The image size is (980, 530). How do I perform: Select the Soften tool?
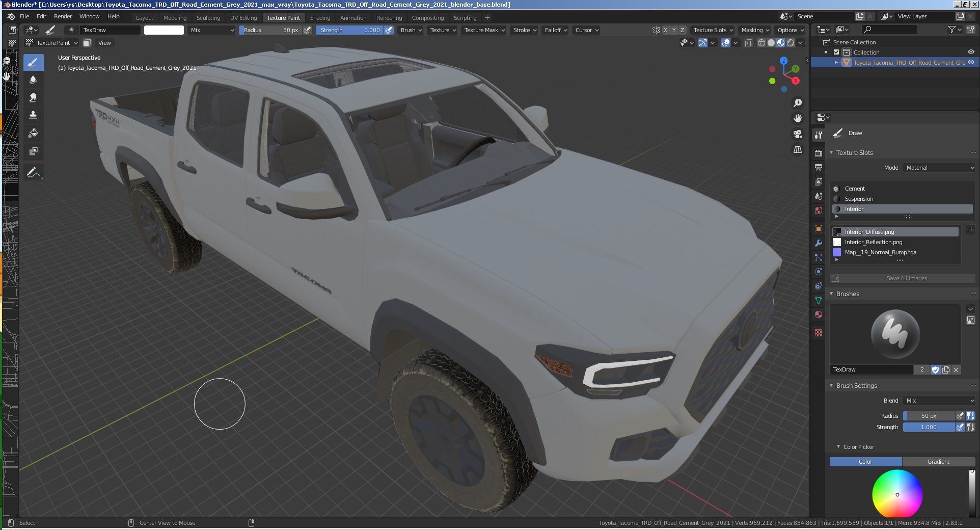pyautogui.click(x=33, y=79)
